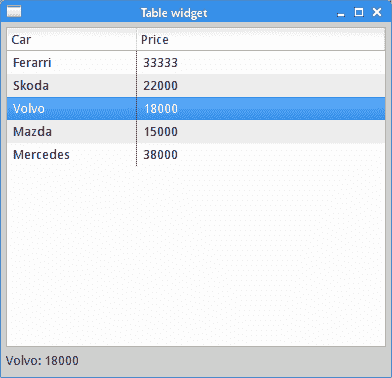Screen dimensions: 392x378
Task: Select the Mercedes cell
Action: click(x=72, y=155)
